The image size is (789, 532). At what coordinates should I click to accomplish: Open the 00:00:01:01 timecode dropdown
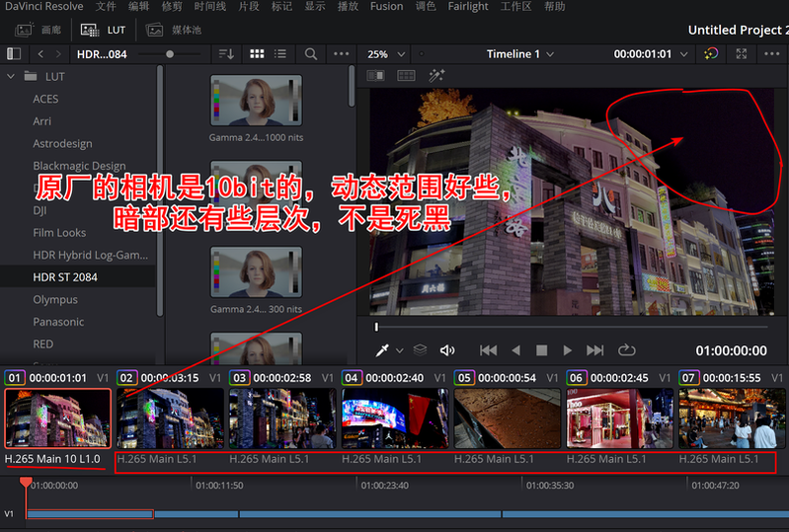pyautogui.click(x=650, y=54)
